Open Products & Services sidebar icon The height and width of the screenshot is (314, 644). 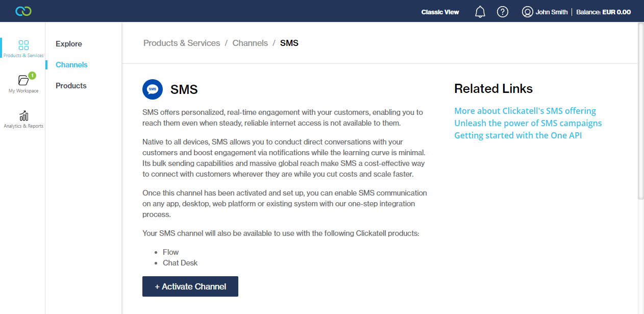pyautogui.click(x=23, y=45)
